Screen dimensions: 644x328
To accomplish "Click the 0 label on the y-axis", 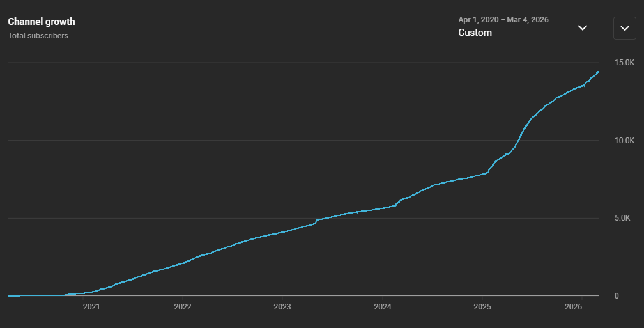I will pyautogui.click(x=616, y=296).
